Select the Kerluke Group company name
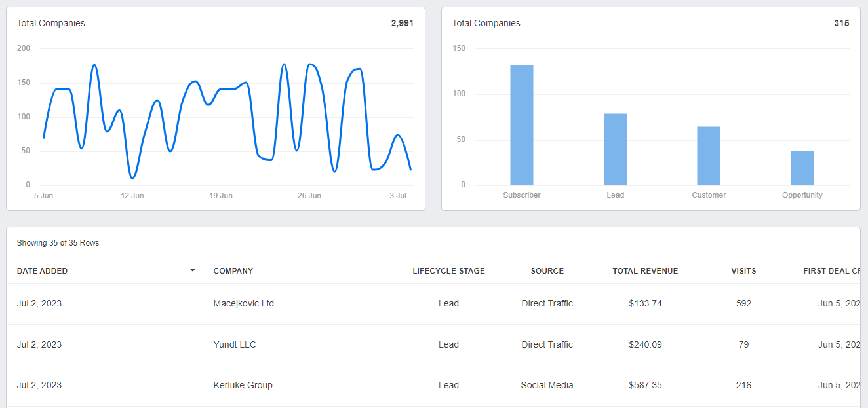The width and height of the screenshot is (868, 408). click(x=243, y=385)
